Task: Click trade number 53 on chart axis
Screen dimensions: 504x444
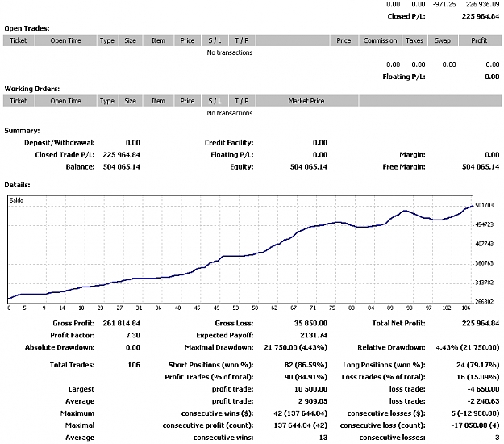Action: pyautogui.click(x=235, y=308)
